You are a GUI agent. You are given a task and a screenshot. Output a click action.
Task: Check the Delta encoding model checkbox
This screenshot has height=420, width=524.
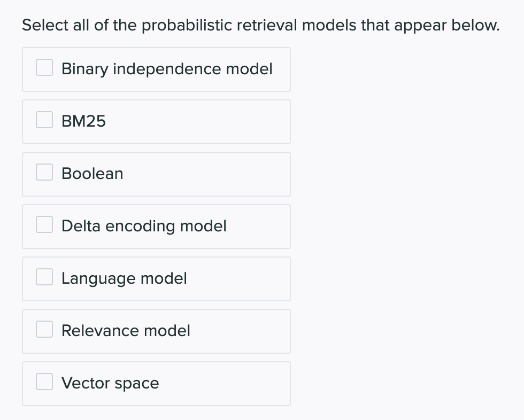point(44,224)
